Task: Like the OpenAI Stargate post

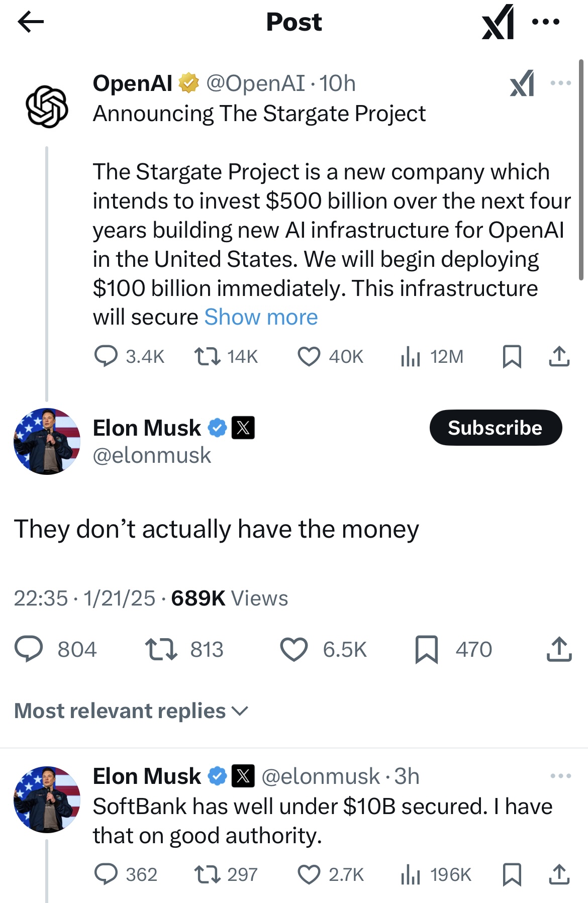Action: coord(309,356)
